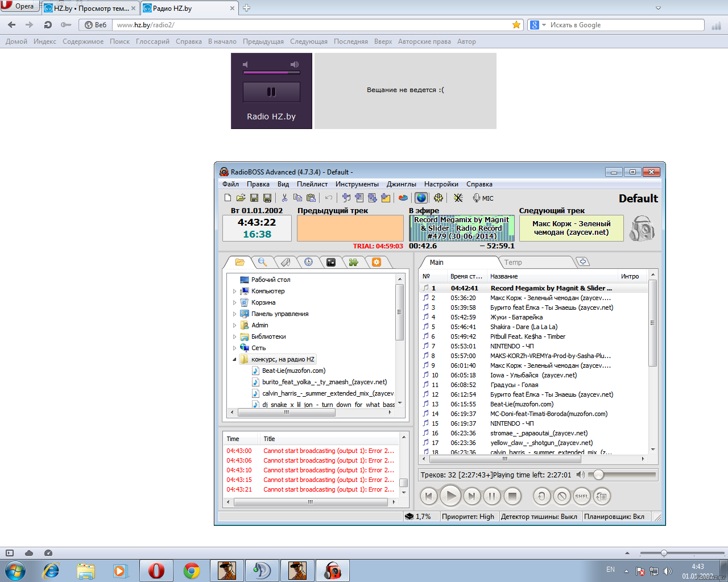Click 'Планировщик: Вкл' in status bar
This screenshot has width=728, height=582.
point(614,517)
